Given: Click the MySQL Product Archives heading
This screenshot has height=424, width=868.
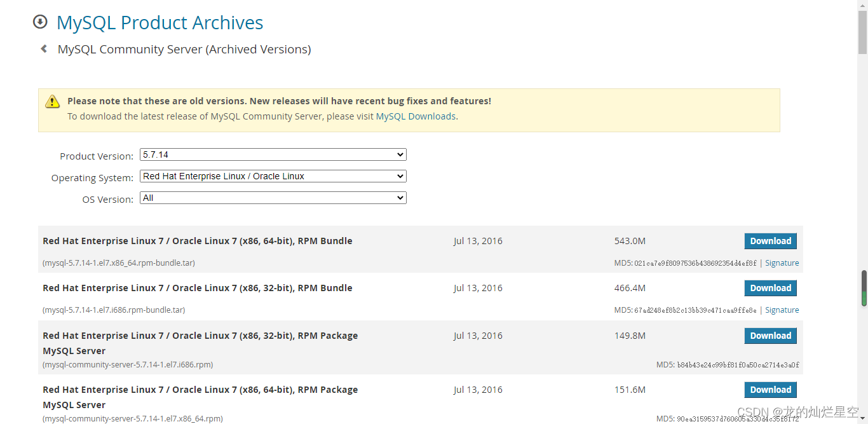Looking at the screenshot, I should click(159, 22).
